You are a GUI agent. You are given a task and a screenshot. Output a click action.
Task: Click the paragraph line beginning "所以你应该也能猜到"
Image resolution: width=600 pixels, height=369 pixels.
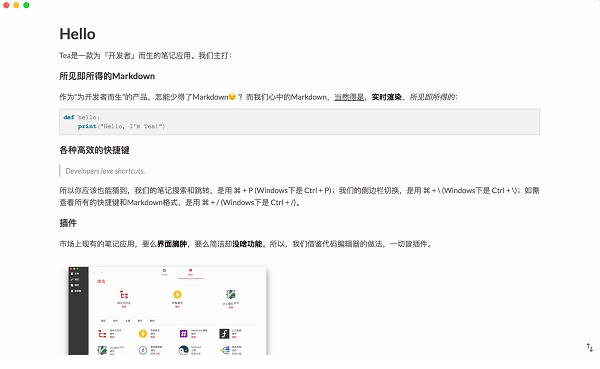point(299,190)
